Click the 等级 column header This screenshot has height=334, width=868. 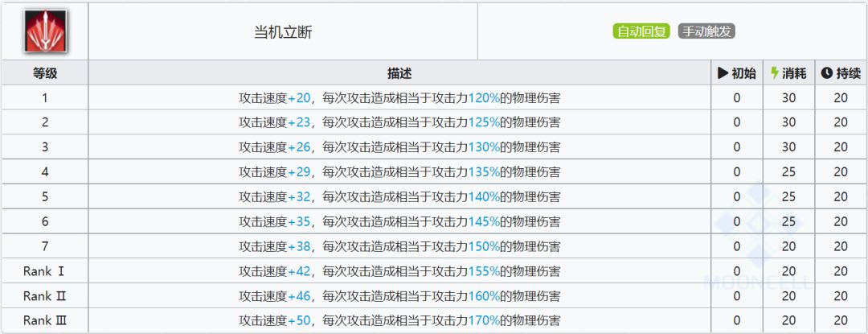(45, 73)
